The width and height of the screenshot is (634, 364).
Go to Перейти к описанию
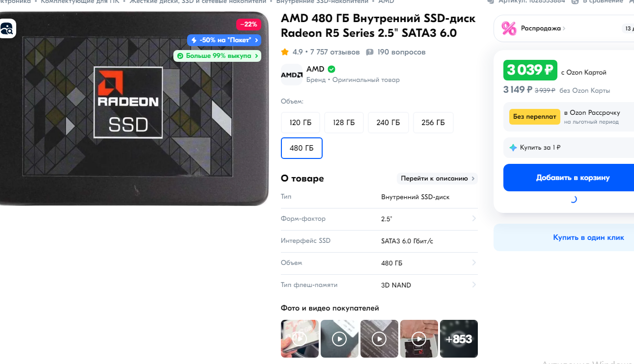[x=437, y=179]
